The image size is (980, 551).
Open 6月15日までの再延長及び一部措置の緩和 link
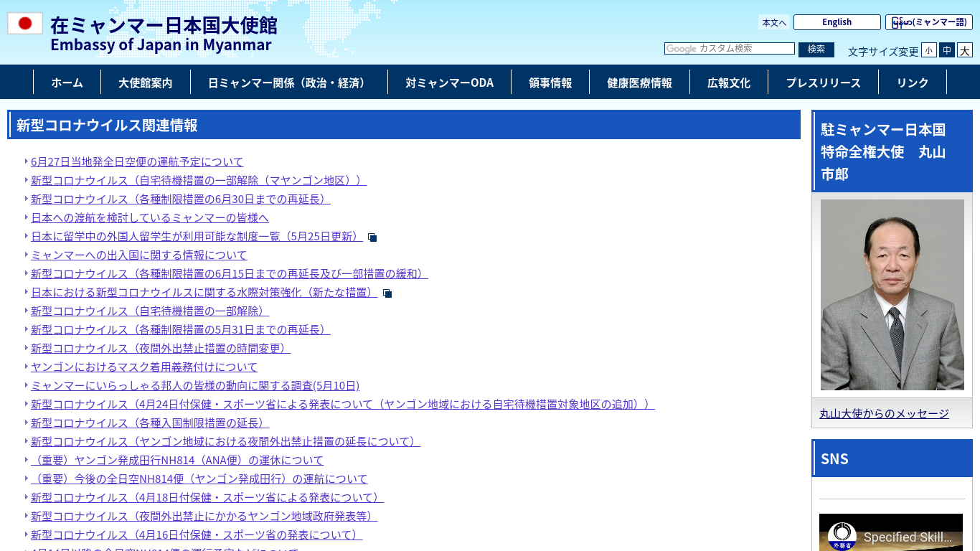pos(230,274)
